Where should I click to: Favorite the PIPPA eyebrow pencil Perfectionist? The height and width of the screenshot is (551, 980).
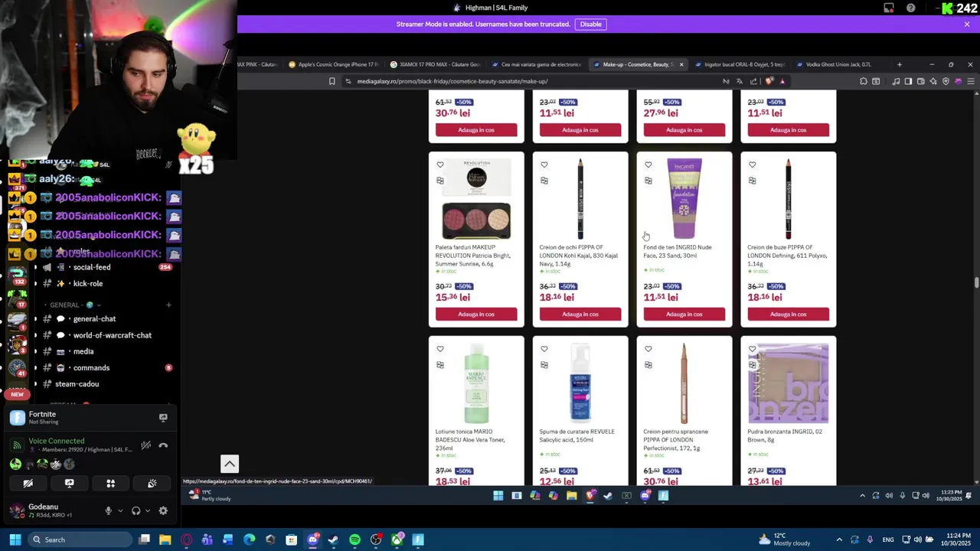[648, 349]
